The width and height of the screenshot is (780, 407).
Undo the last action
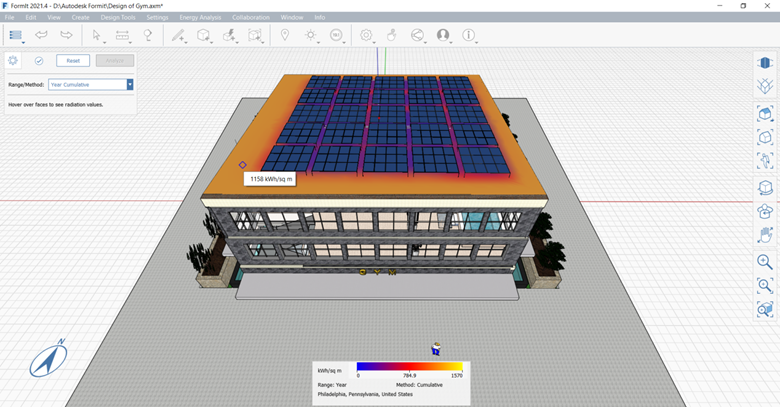[x=41, y=35]
